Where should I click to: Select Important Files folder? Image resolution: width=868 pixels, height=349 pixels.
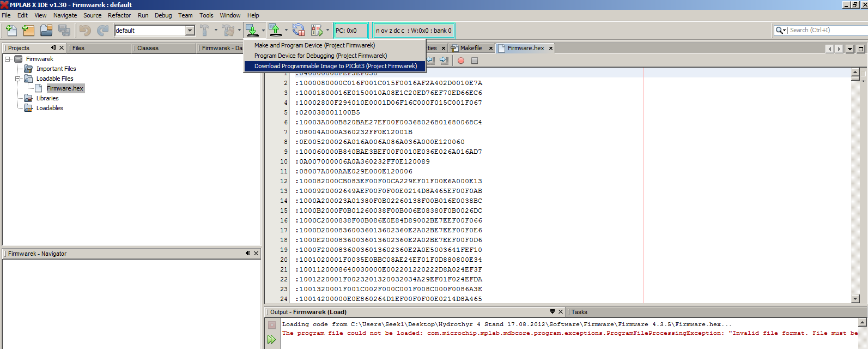pos(56,69)
